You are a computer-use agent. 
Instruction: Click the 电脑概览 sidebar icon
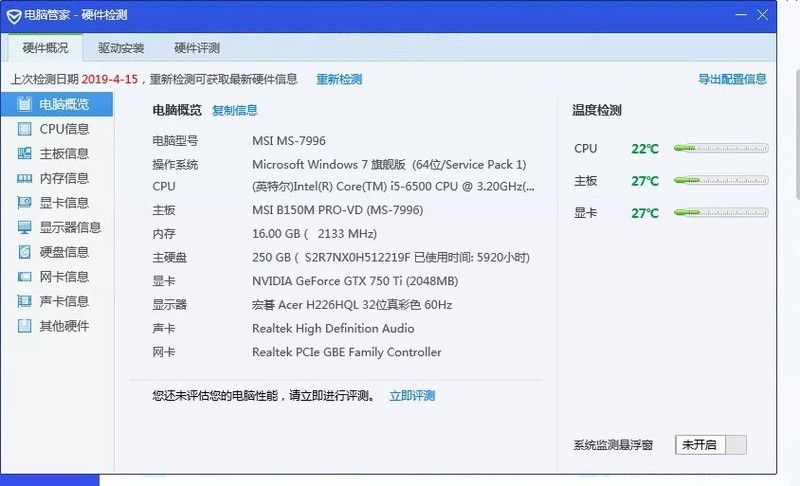[24, 104]
